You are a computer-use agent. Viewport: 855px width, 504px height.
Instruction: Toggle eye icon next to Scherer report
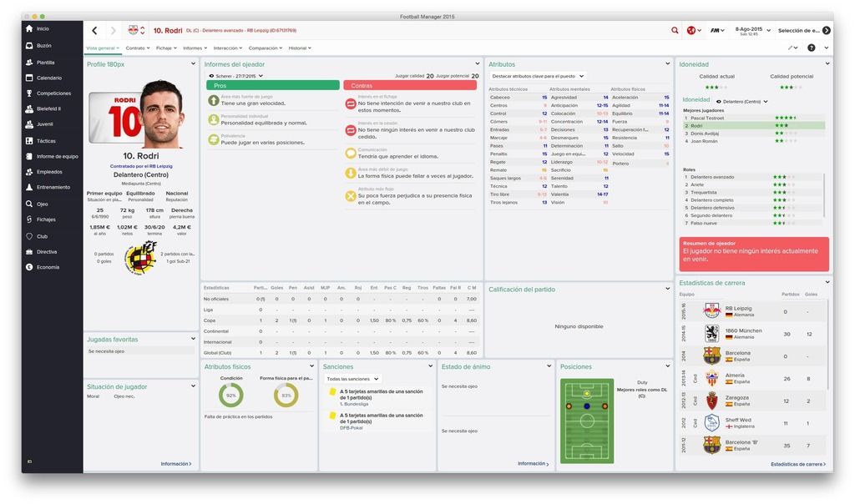click(x=211, y=76)
